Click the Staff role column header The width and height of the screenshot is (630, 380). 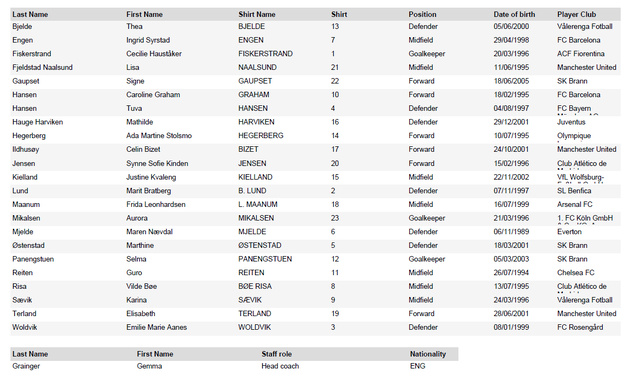click(x=276, y=354)
